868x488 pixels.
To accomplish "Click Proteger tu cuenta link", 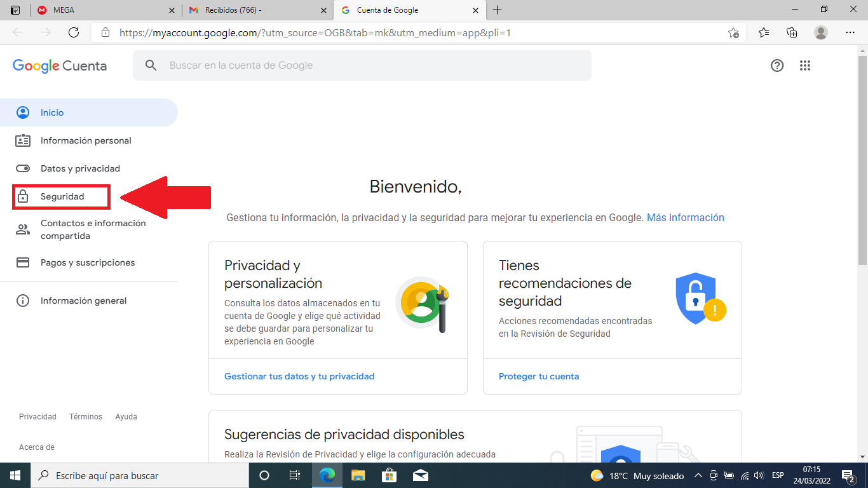I will [539, 376].
